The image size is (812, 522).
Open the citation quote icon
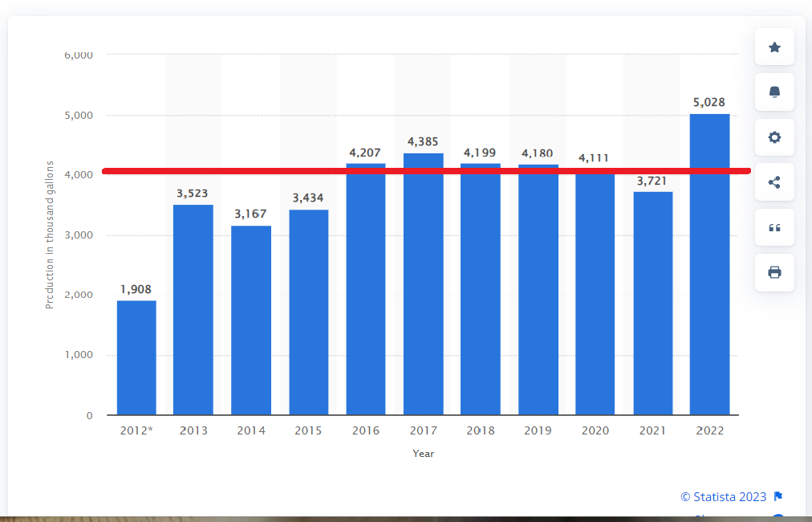[x=774, y=227]
